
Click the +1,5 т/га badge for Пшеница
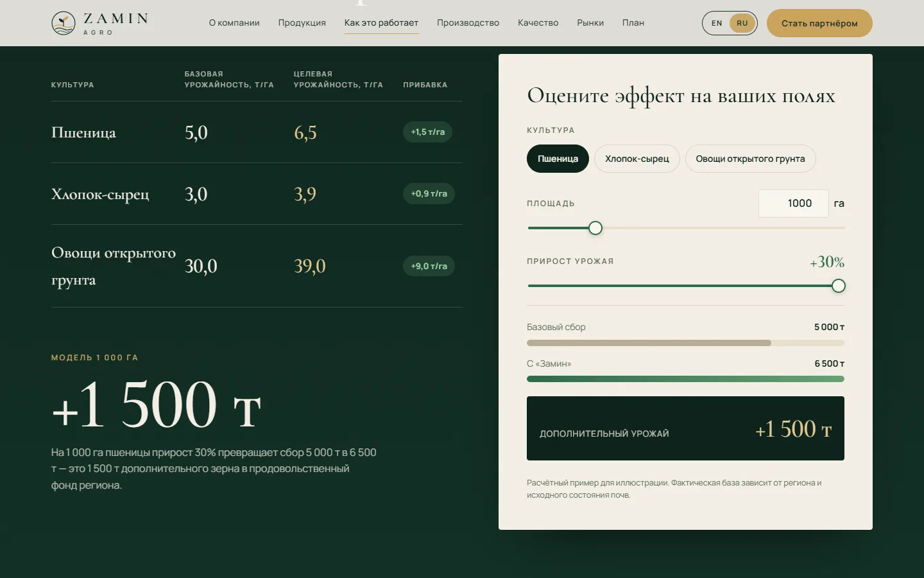[x=428, y=132]
